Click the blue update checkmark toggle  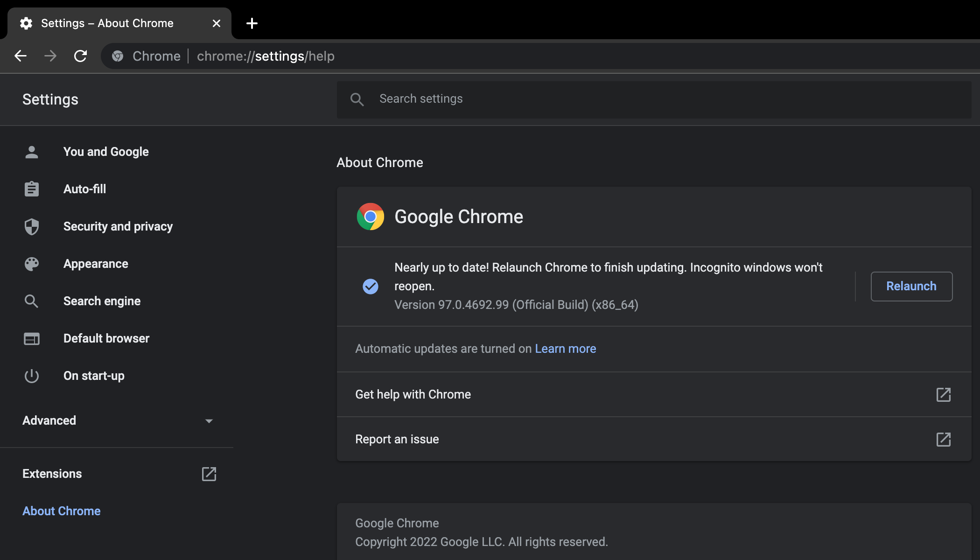point(371,286)
